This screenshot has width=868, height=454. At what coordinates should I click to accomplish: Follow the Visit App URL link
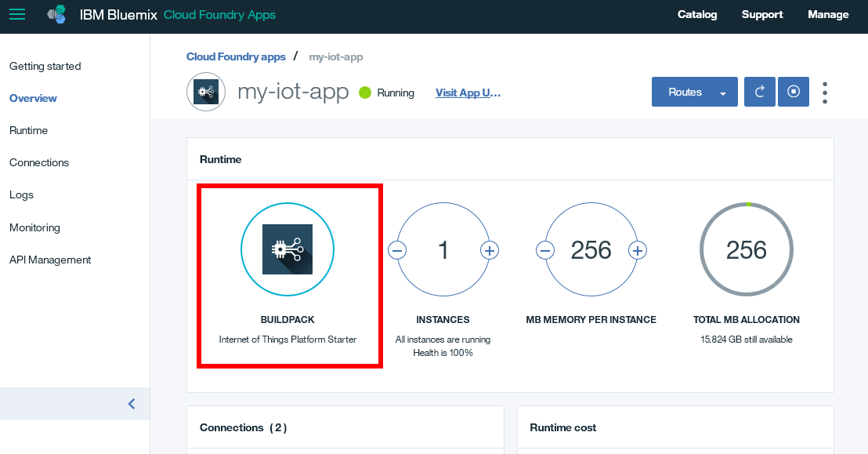468,93
